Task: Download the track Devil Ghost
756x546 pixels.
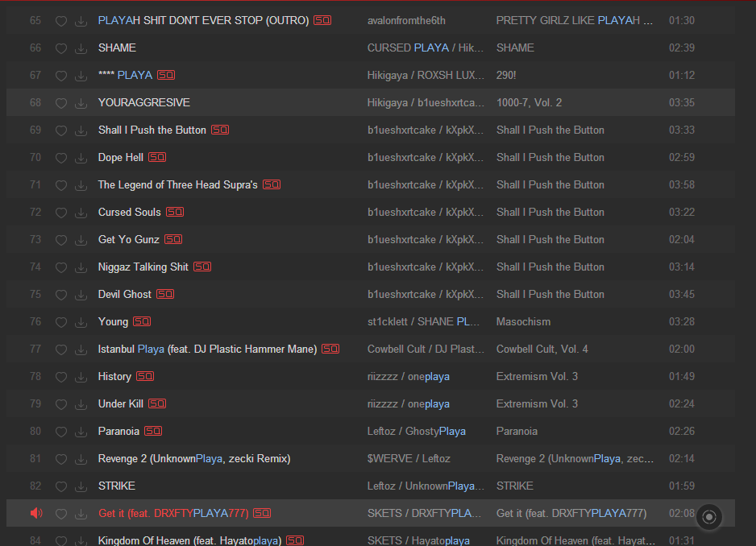Action: [x=81, y=295]
